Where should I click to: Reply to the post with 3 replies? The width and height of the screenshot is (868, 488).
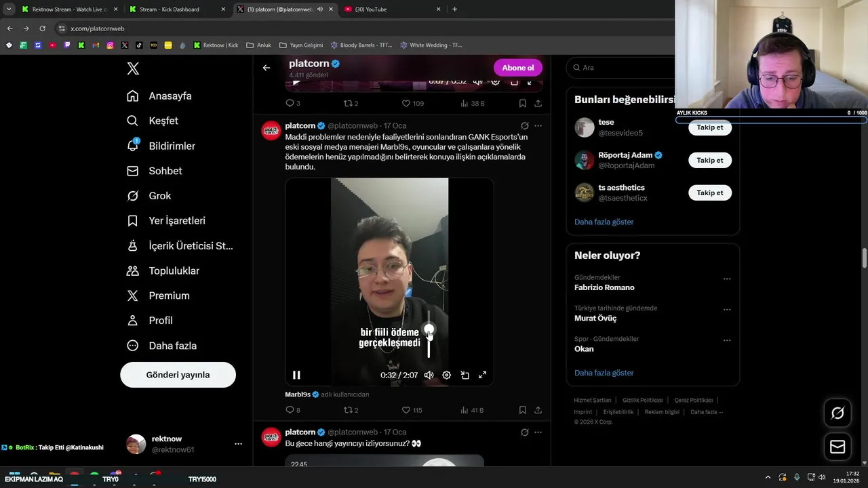[x=293, y=104]
